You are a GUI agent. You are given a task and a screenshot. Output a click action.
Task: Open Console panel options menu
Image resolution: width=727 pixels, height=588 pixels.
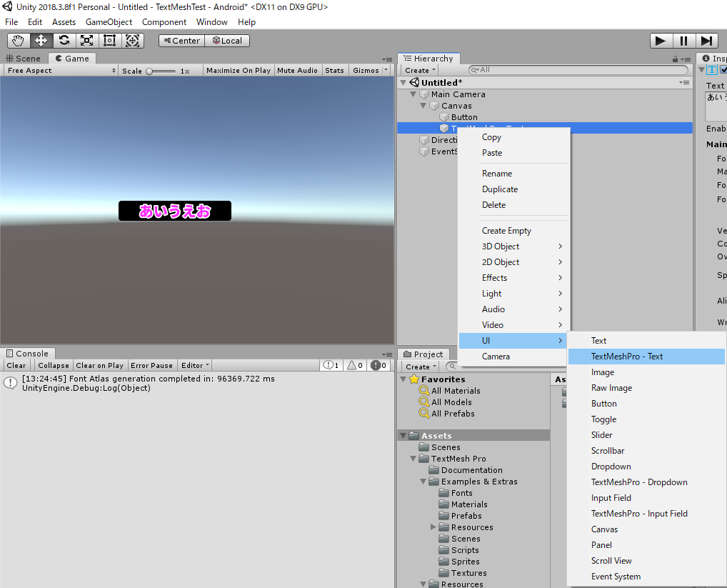(387, 354)
